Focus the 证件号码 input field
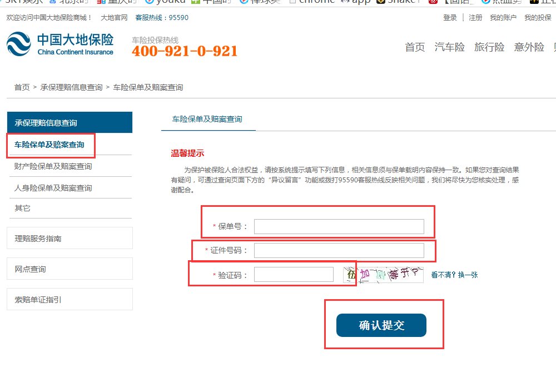 tap(339, 250)
